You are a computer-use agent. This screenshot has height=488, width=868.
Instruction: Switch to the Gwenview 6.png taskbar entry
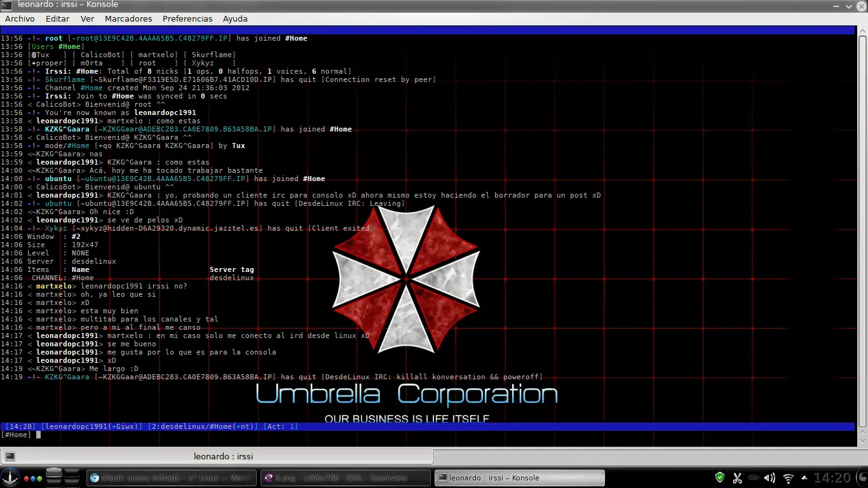(x=344, y=478)
